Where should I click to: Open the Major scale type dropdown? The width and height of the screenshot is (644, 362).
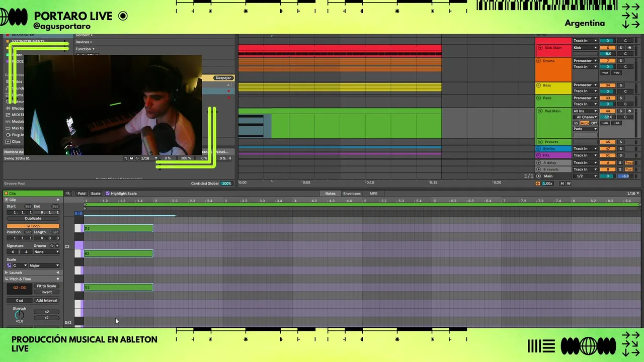tap(44, 265)
